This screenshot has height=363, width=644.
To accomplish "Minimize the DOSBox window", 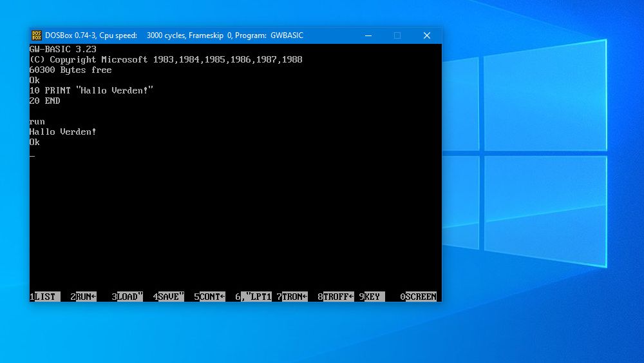I will pos(368,35).
